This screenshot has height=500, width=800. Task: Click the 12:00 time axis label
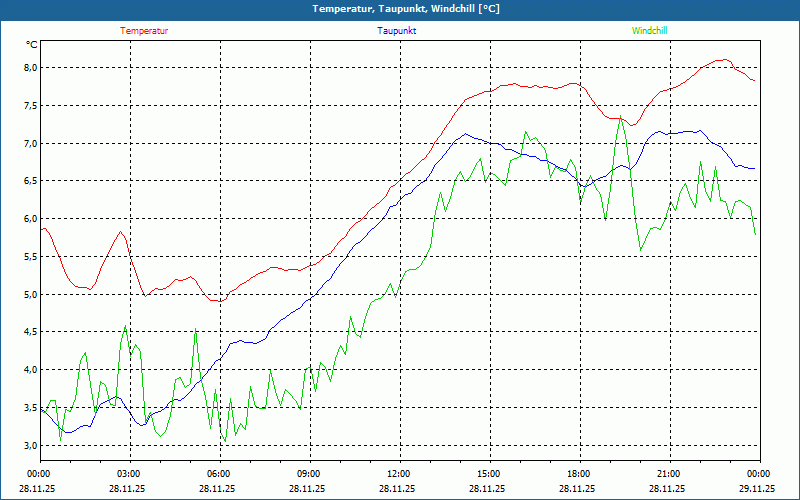[399, 474]
